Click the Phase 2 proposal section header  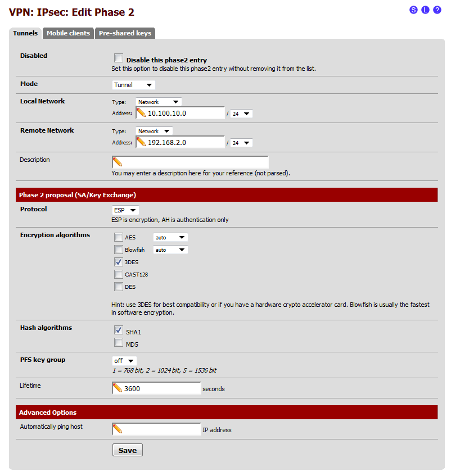tap(227, 195)
